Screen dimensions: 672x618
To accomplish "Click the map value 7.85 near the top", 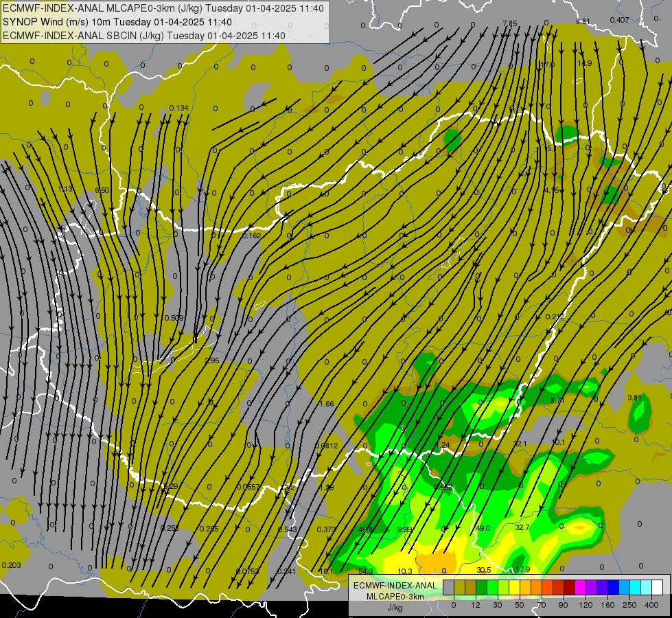I will 510,23.
